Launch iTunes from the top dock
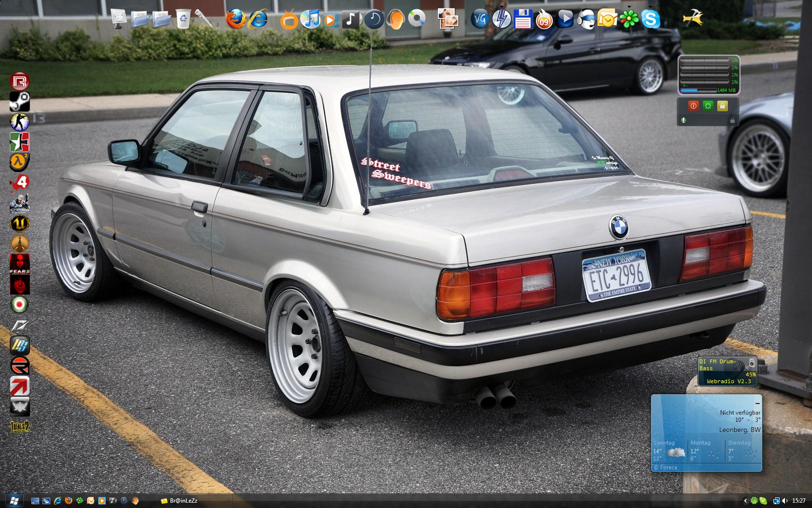Image resolution: width=812 pixels, height=508 pixels. pyautogui.click(x=310, y=19)
